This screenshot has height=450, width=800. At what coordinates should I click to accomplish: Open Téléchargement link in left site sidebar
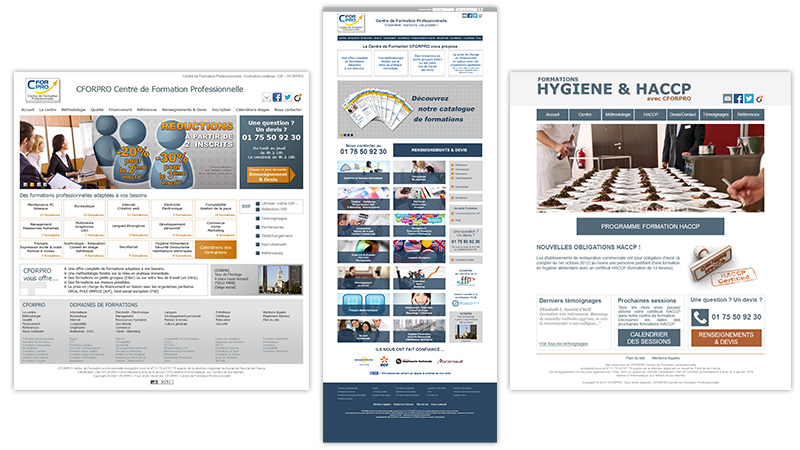(277, 236)
